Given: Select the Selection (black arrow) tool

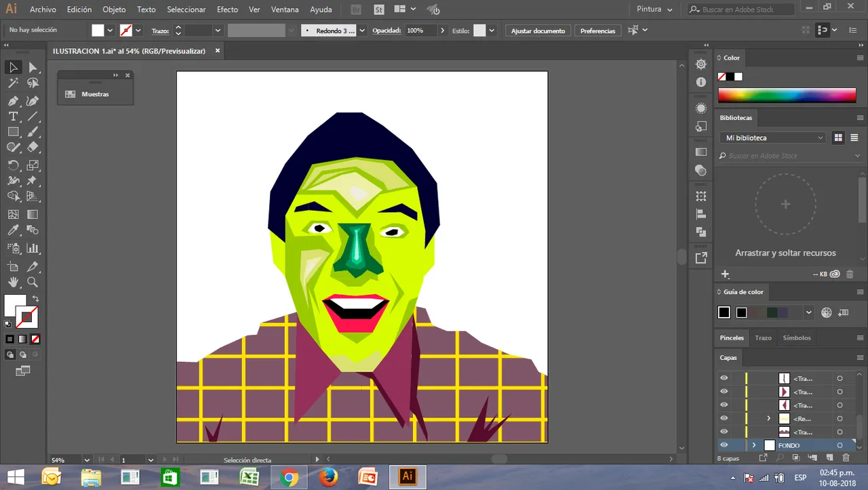Looking at the screenshot, I should [x=13, y=67].
